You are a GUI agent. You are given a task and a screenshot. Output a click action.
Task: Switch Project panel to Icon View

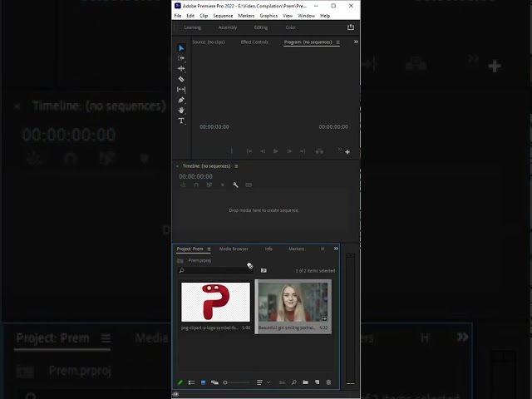tap(203, 382)
